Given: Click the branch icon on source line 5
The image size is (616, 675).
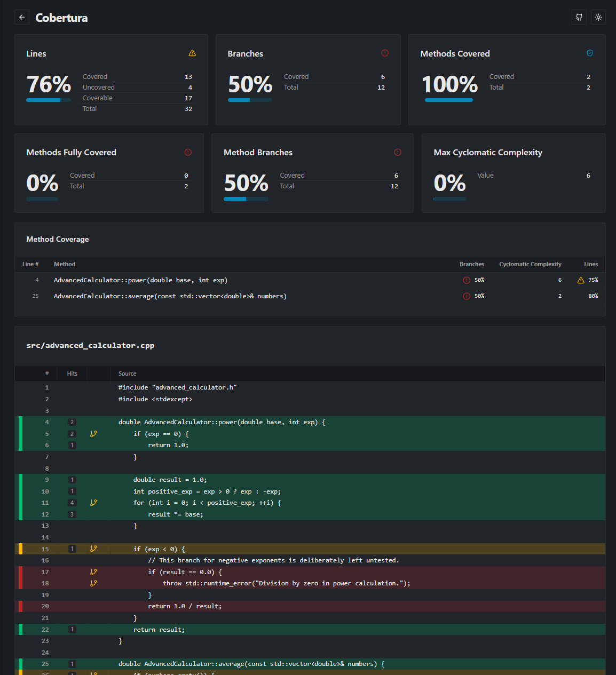Looking at the screenshot, I should pos(93,434).
